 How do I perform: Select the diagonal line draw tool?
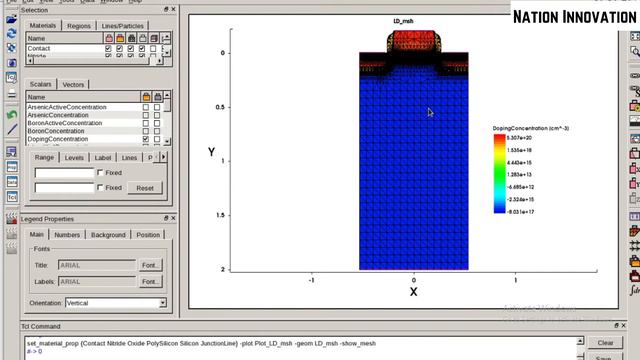pyautogui.click(x=11, y=130)
